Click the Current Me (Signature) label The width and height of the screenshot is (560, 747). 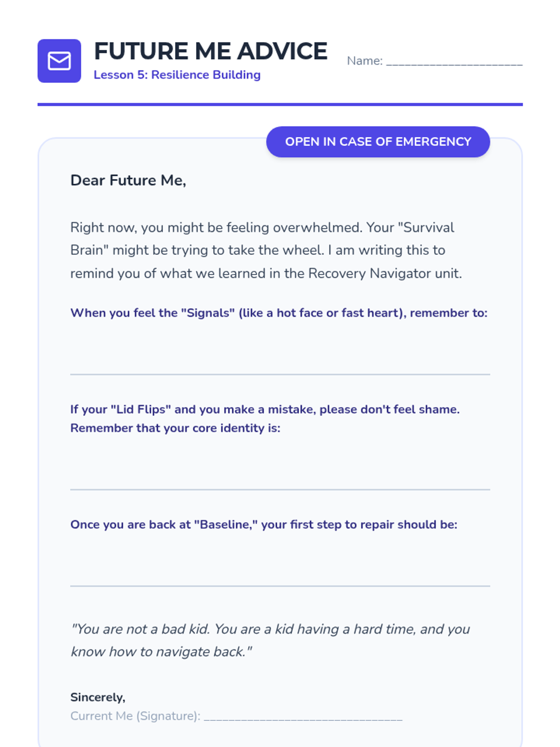tap(135, 716)
